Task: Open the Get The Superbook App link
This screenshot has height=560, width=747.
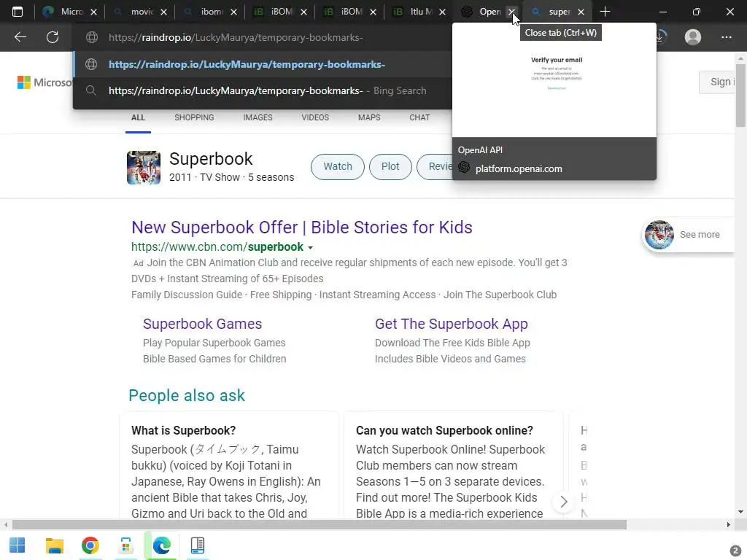Action: (451, 324)
